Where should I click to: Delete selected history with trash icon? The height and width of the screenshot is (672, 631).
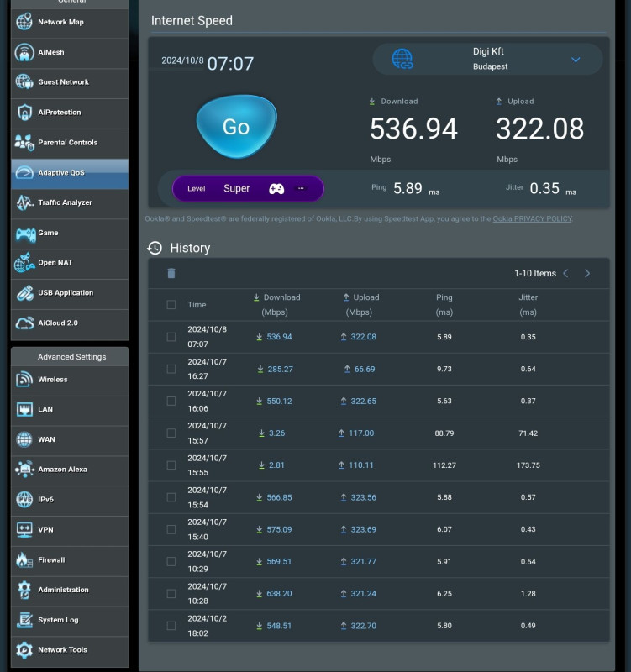[x=171, y=274]
